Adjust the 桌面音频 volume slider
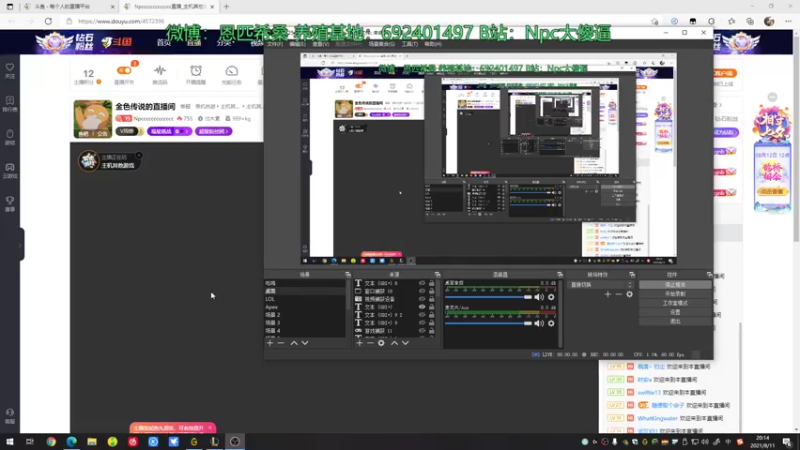 (x=488, y=297)
